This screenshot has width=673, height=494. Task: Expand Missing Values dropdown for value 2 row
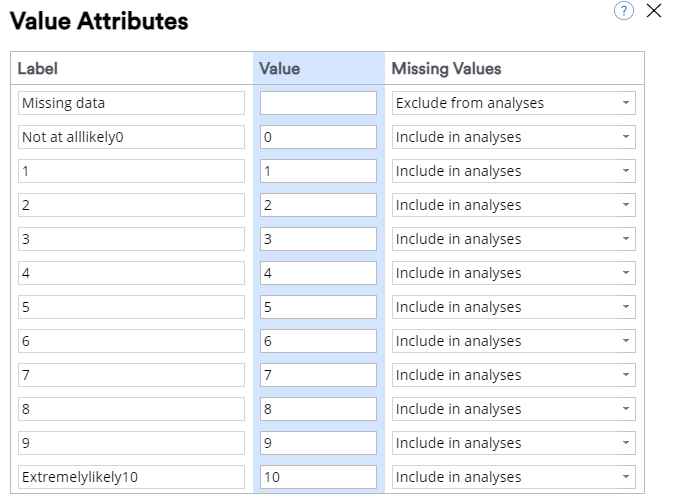513,205
